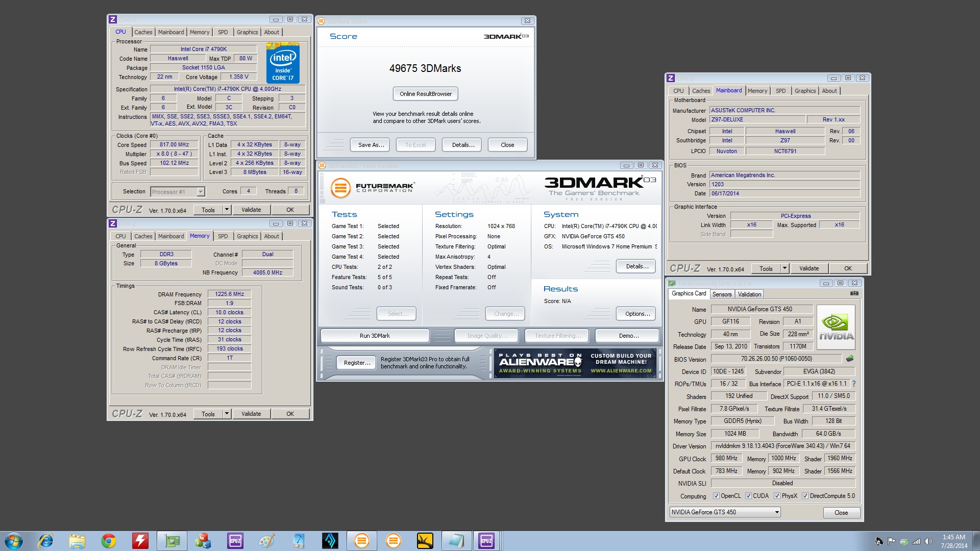Click Details in the Score window
The image size is (980, 551).
(463, 145)
